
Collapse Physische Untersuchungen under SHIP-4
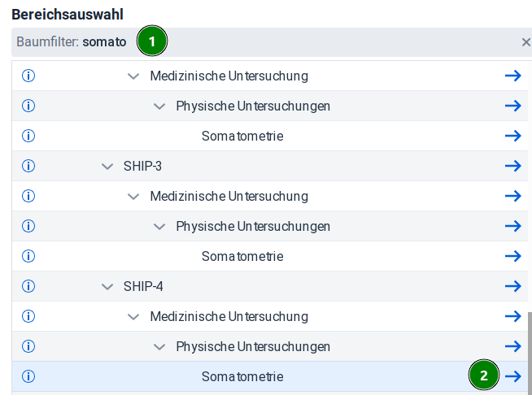(x=159, y=347)
